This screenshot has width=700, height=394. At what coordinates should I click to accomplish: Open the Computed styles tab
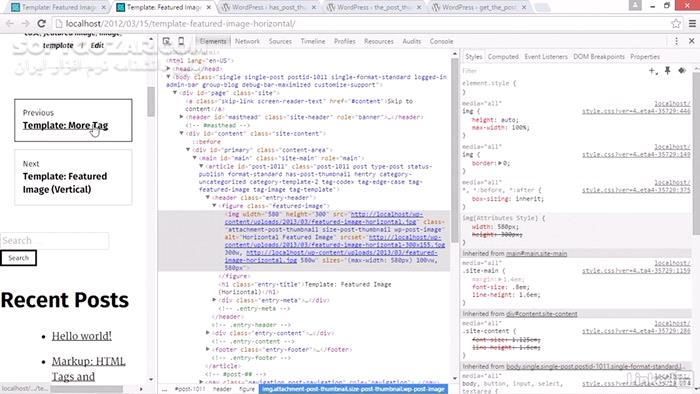point(503,57)
